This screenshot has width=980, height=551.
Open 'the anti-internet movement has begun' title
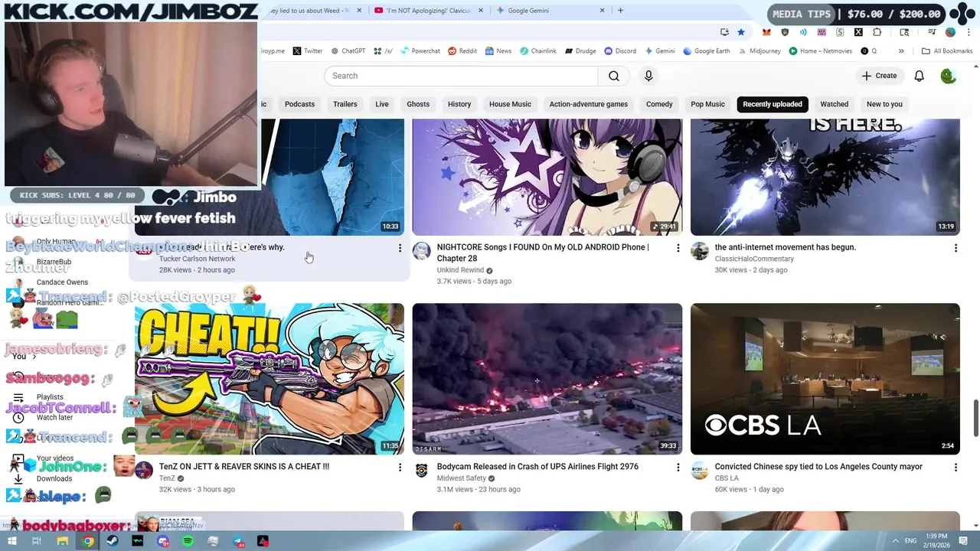point(785,247)
